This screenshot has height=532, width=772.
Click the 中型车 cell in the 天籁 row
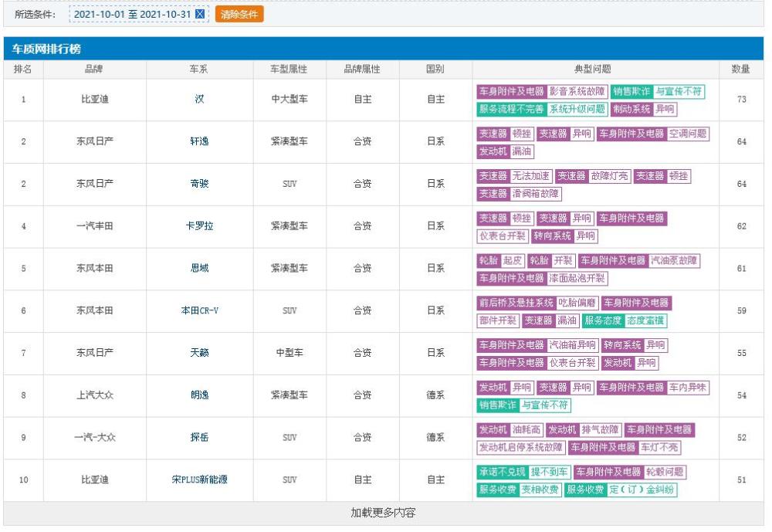pyautogui.click(x=289, y=353)
